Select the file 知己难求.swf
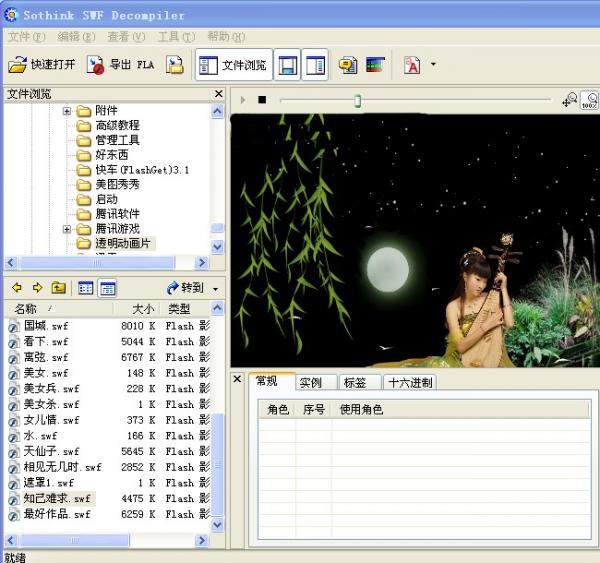This screenshot has width=600, height=563. click(51, 499)
